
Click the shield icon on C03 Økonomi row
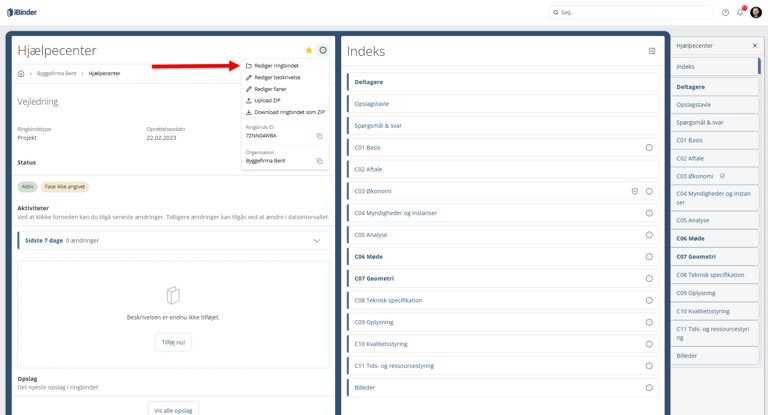click(635, 191)
